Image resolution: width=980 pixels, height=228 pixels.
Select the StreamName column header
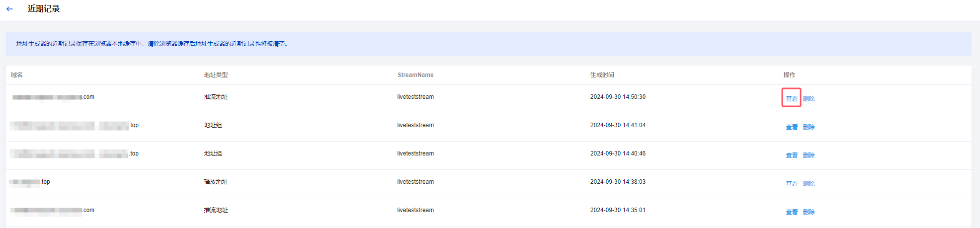pos(415,75)
